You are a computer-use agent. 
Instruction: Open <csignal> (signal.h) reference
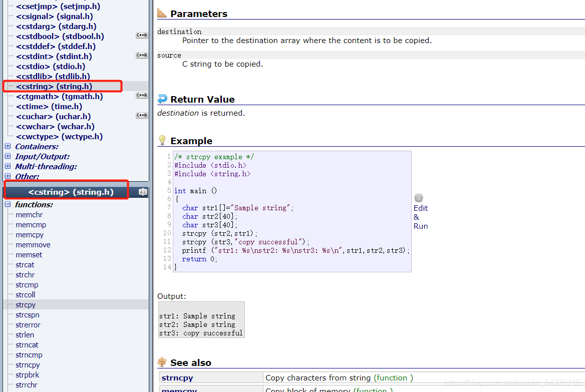pos(55,17)
